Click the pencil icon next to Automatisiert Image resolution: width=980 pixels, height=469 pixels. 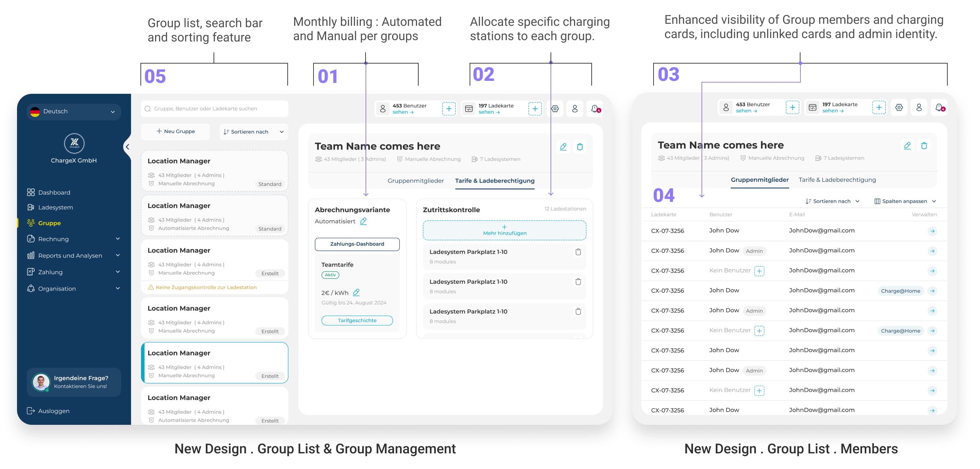tap(363, 221)
